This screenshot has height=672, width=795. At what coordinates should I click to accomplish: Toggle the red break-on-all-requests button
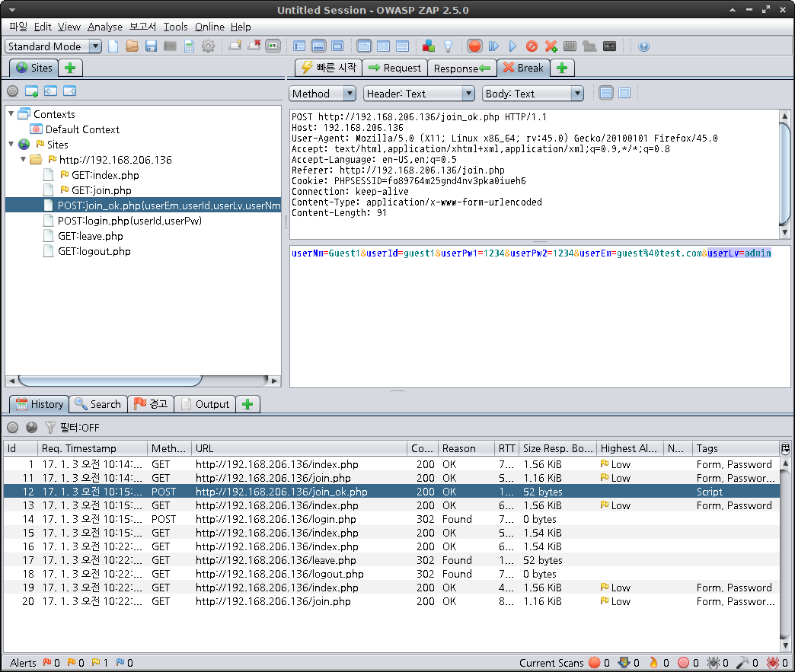474,46
